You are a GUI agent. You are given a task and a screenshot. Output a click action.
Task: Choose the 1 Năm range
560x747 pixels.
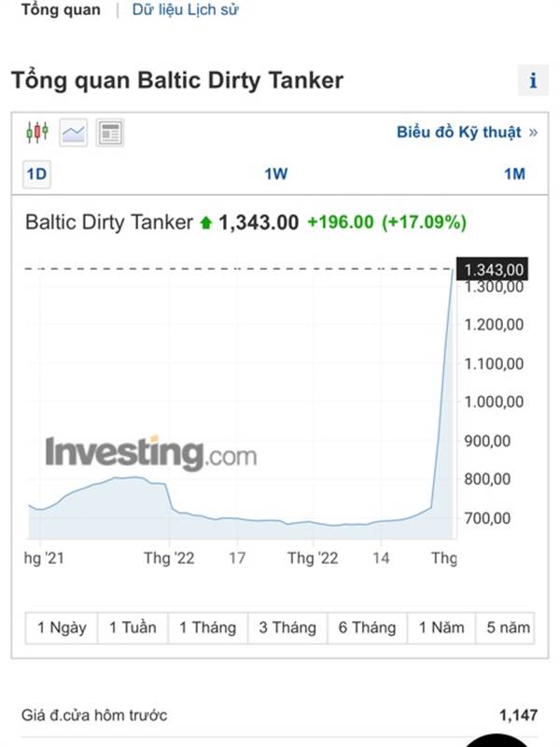coord(441,627)
